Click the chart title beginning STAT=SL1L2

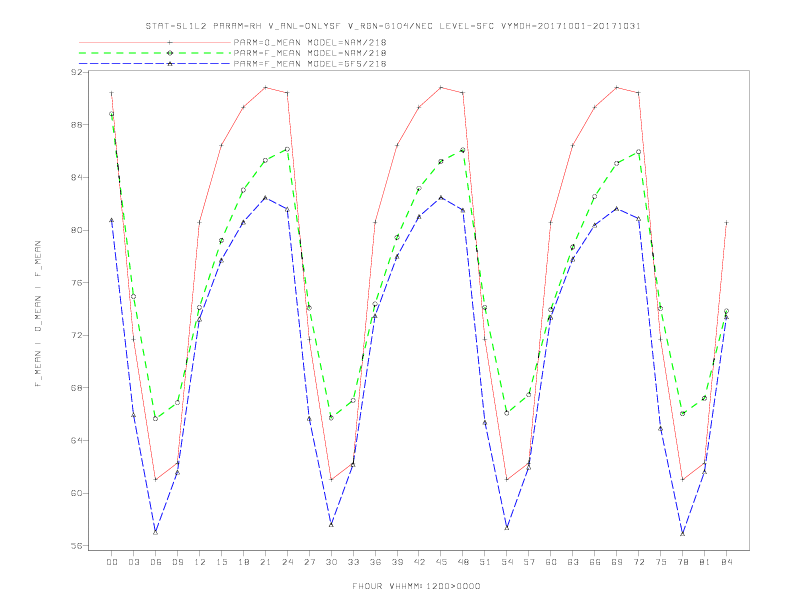(393, 26)
